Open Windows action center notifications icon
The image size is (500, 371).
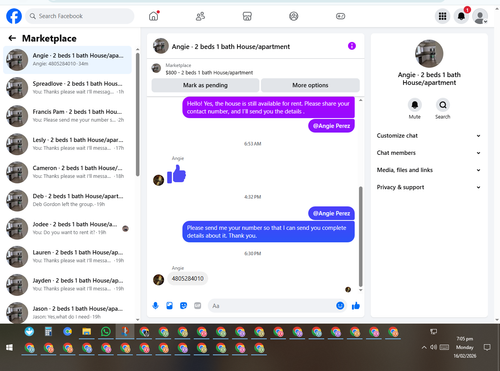coord(487,347)
